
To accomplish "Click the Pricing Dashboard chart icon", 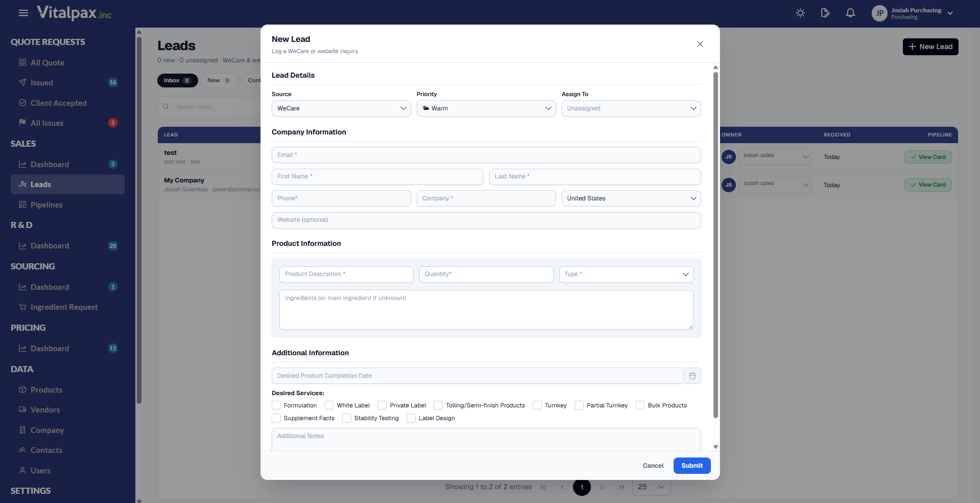I will [22, 348].
